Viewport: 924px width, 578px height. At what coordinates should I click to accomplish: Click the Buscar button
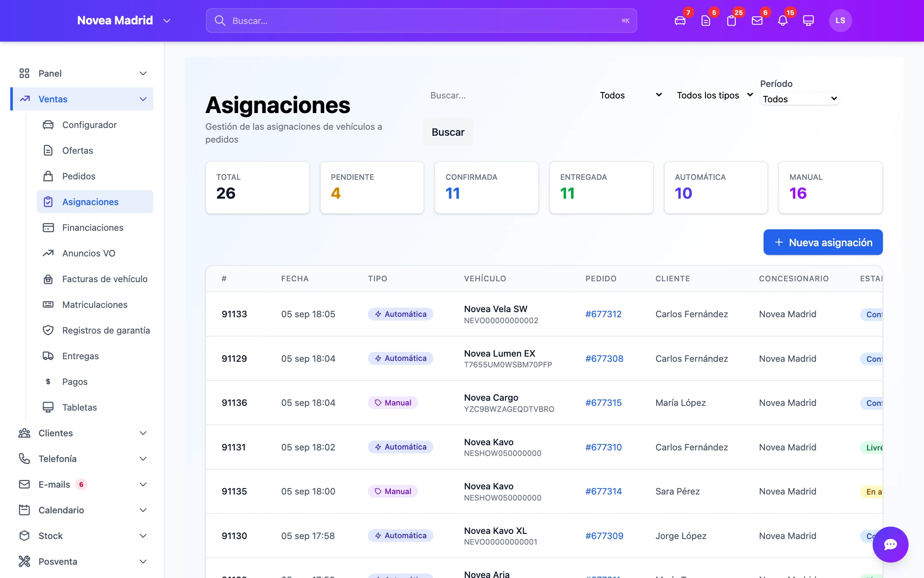(448, 132)
